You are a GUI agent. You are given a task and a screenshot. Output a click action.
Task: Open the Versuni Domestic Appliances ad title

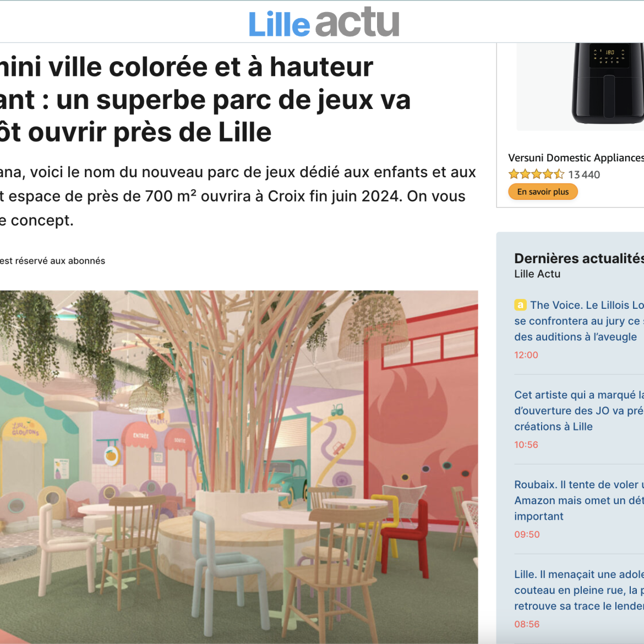pos(576,158)
